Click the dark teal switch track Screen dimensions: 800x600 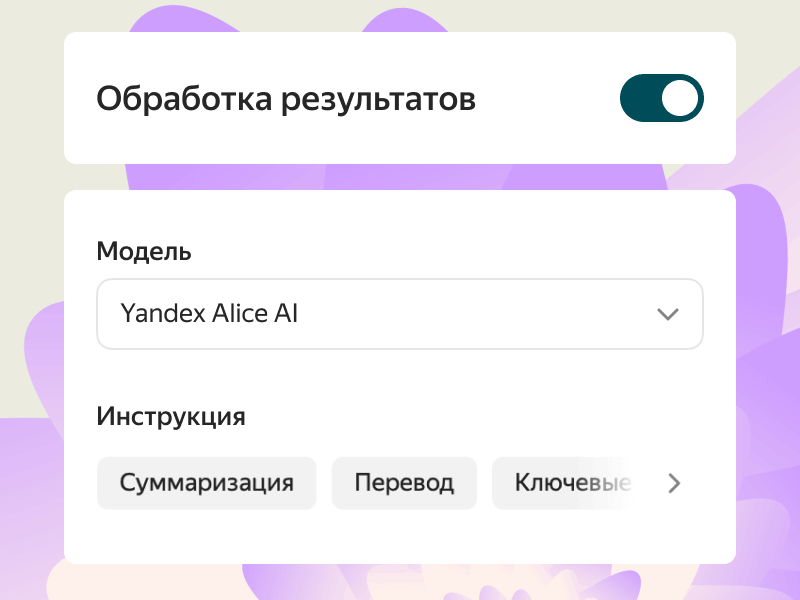point(640,98)
